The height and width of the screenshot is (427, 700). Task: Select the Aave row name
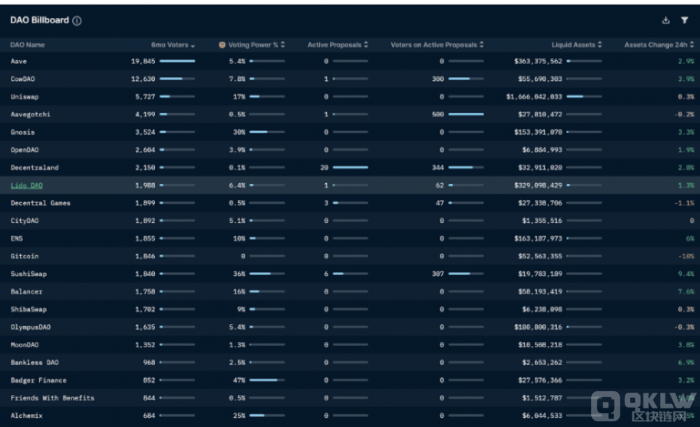pos(19,61)
